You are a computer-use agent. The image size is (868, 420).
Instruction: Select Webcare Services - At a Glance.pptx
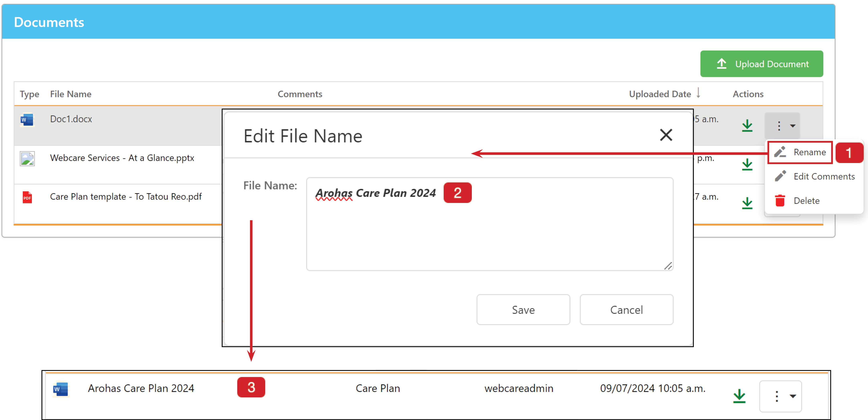pos(122,158)
